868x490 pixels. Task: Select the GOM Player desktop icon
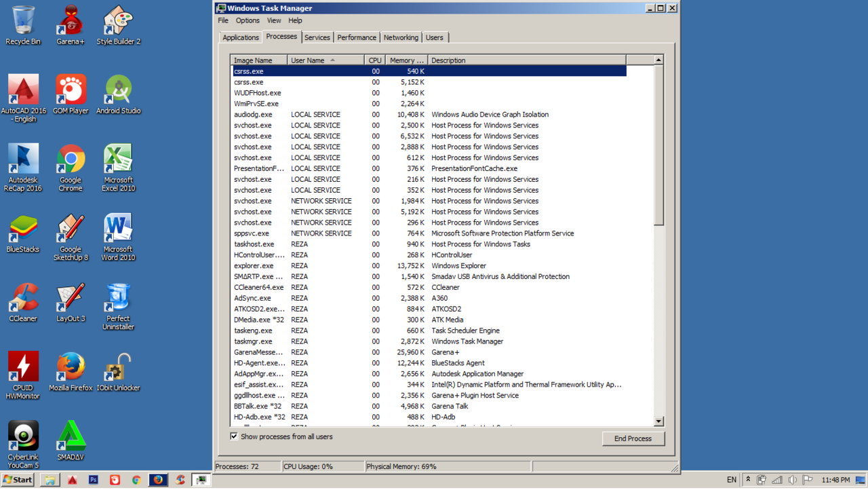click(71, 94)
